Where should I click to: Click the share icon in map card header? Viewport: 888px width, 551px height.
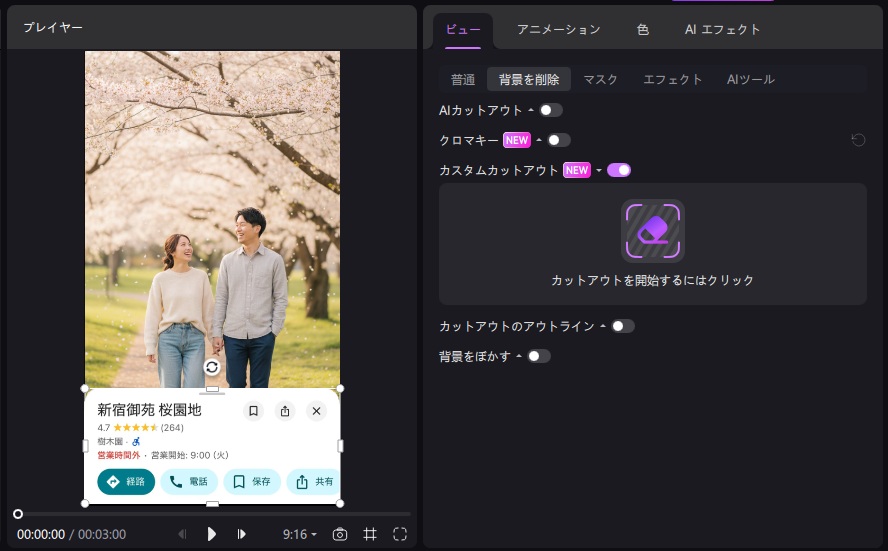point(285,411)
